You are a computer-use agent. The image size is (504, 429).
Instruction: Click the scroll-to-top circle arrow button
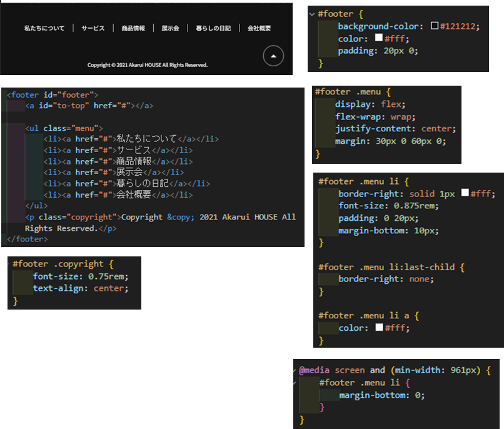click(273, 56)
